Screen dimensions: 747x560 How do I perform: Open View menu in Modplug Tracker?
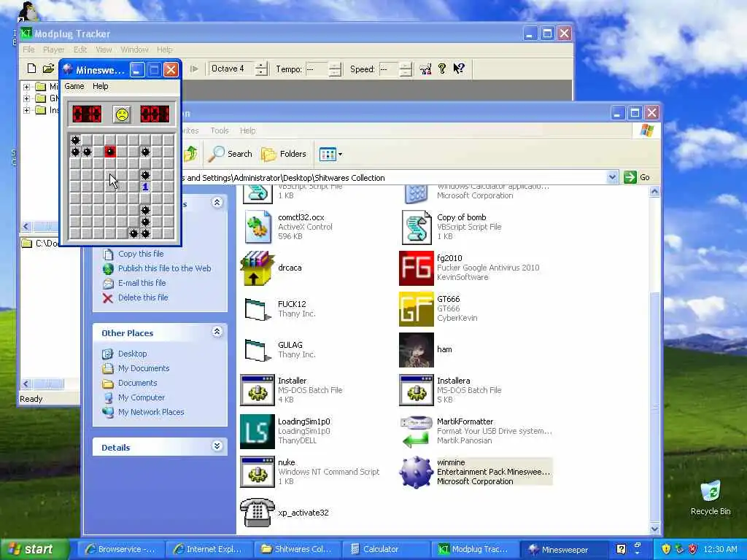104,50
